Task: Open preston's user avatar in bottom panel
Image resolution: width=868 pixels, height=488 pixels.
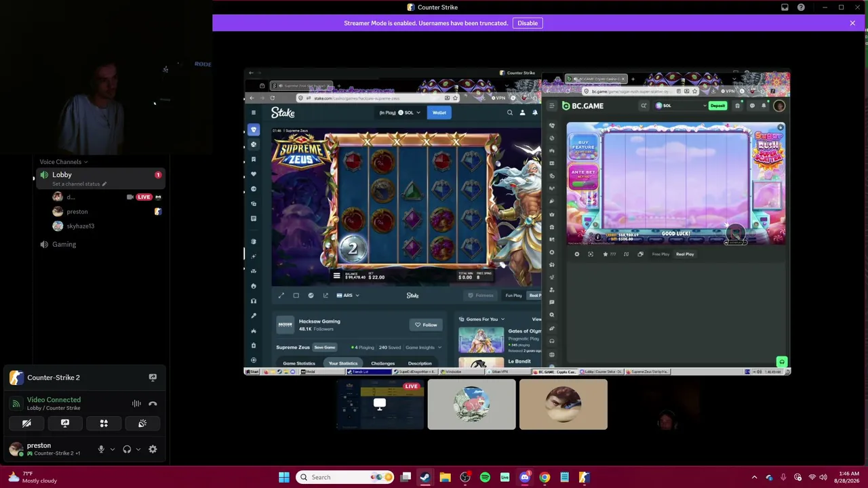Action: pos(16,449)
